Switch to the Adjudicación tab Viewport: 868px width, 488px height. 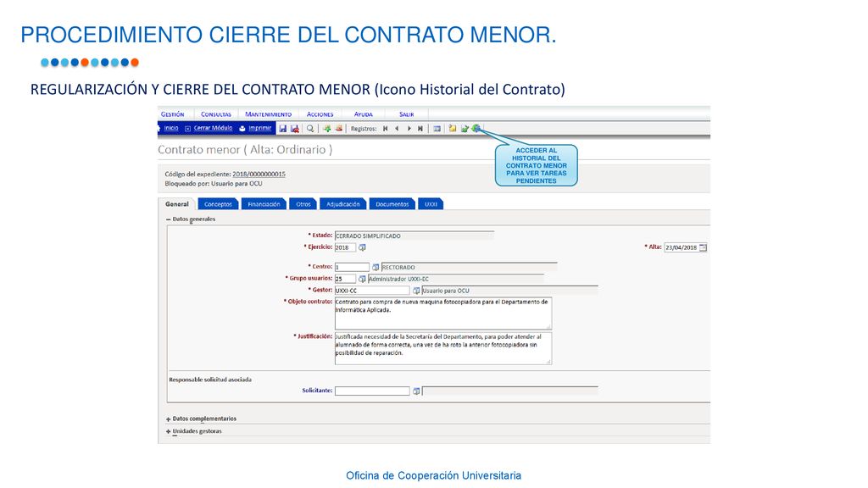[343, 204]
